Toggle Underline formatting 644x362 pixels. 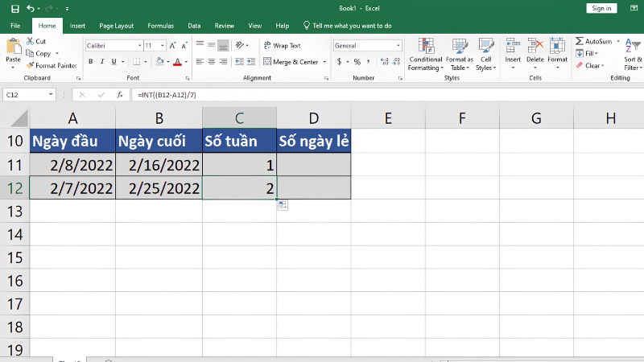coord(114,62)
